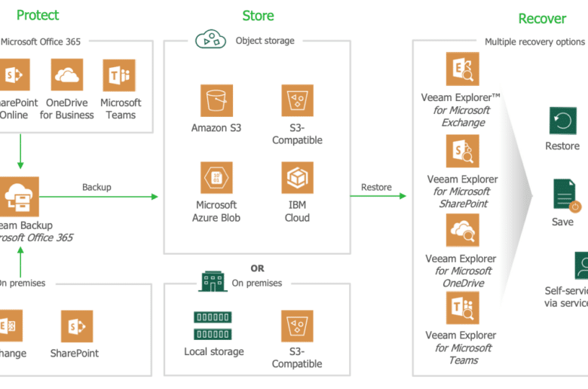The width and height of the screenshot is (588, 389).
Task: Click the Restore label above the arrow
Action: point(376,187)
